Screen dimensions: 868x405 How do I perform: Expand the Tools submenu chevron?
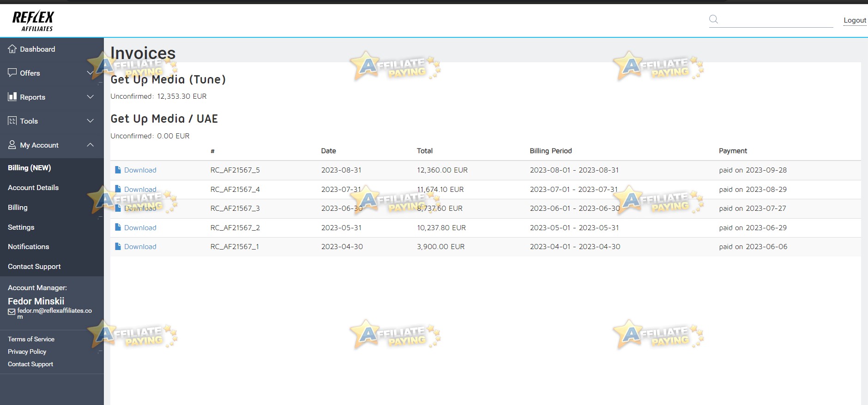point(90,121)
